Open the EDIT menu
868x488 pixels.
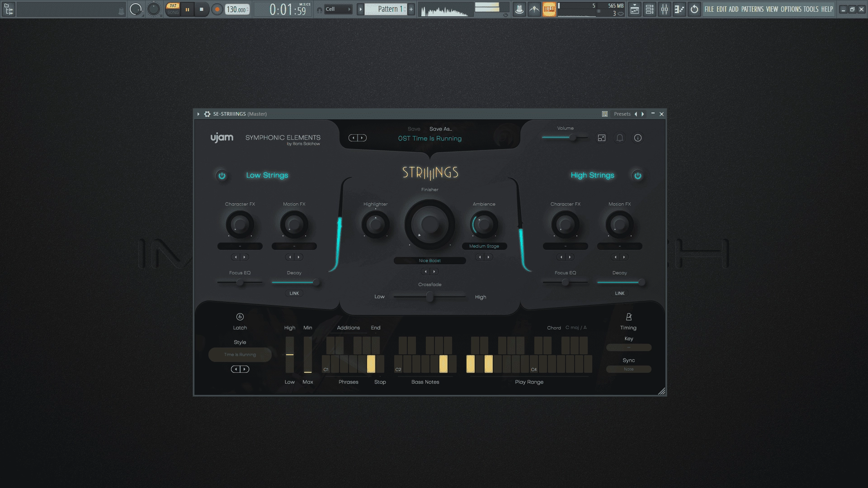(x=722, y=9)
